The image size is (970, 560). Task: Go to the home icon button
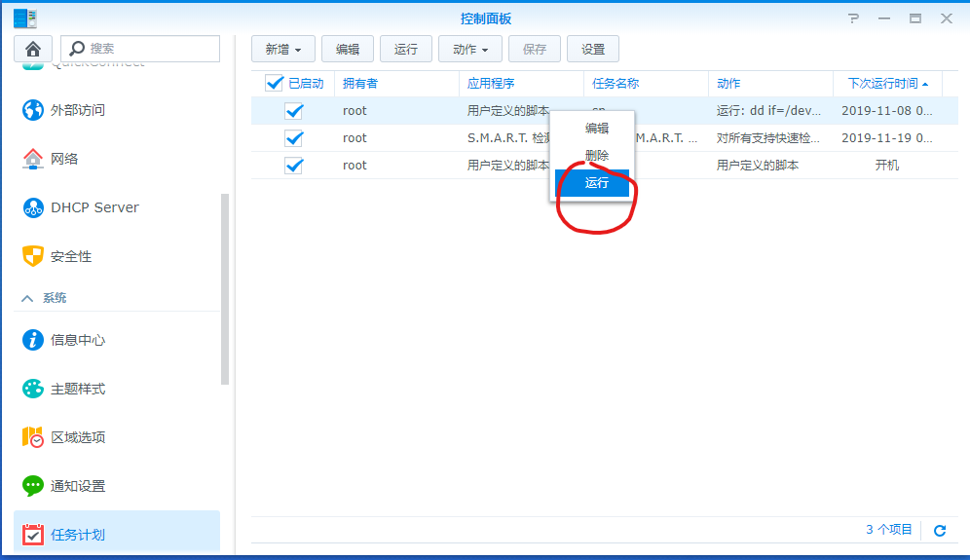tap(33, 49)
